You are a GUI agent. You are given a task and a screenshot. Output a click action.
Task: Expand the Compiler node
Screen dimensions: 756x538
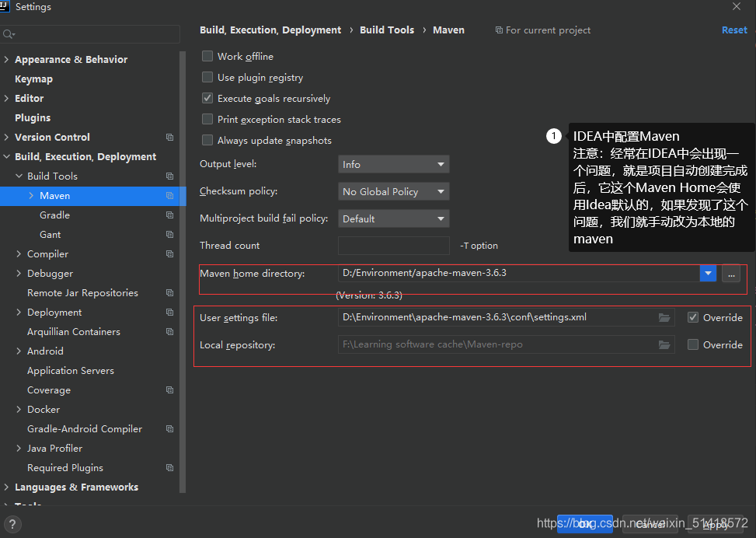(x=19, y=253)
